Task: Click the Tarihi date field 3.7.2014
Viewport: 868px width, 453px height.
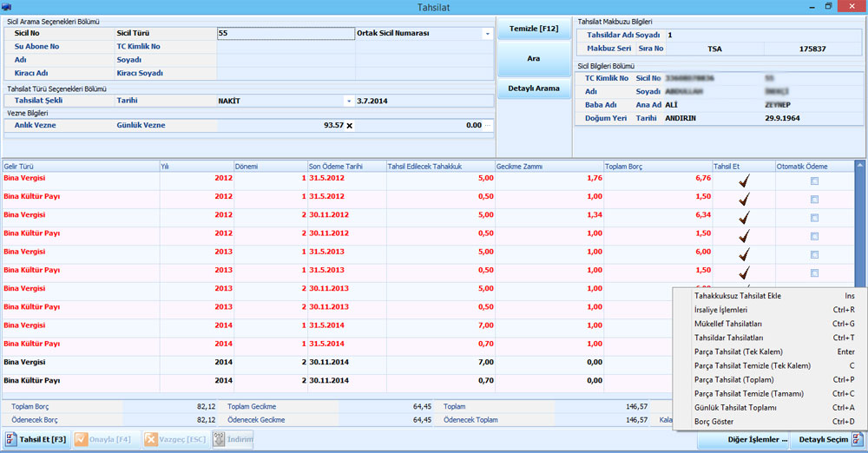Action: coord(424,101)
